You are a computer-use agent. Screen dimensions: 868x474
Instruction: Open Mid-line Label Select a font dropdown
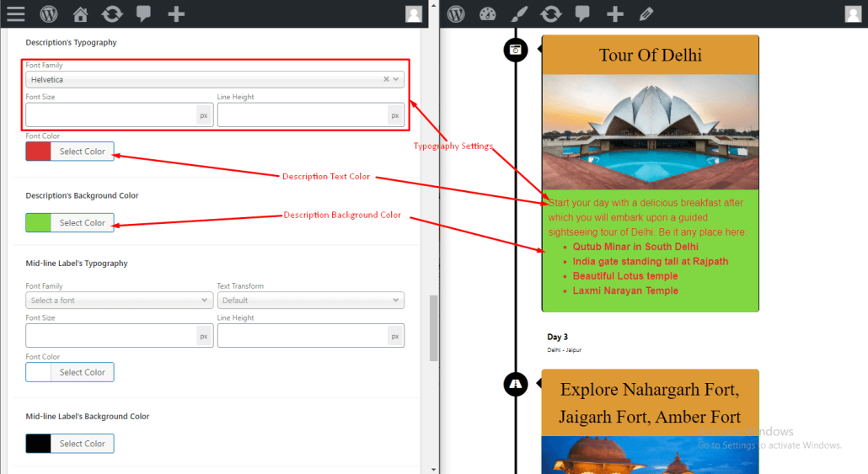point(119,301)
